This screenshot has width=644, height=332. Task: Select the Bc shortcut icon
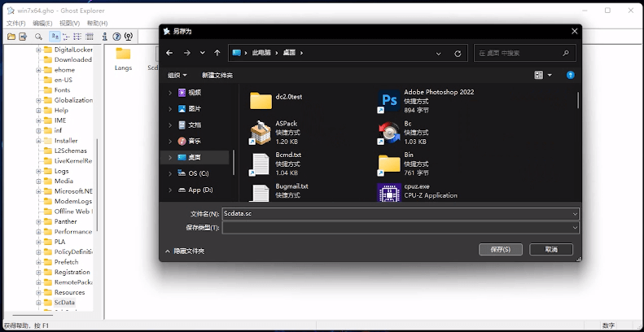tap(388, 133)
